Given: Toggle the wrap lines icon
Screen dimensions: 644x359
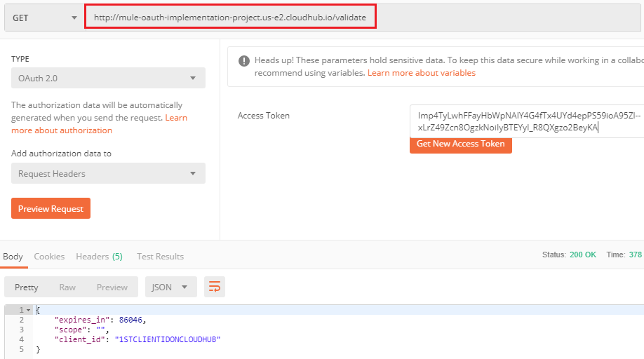Looking at the screenshot, I should pyautogui.click(x=215, y=286).
